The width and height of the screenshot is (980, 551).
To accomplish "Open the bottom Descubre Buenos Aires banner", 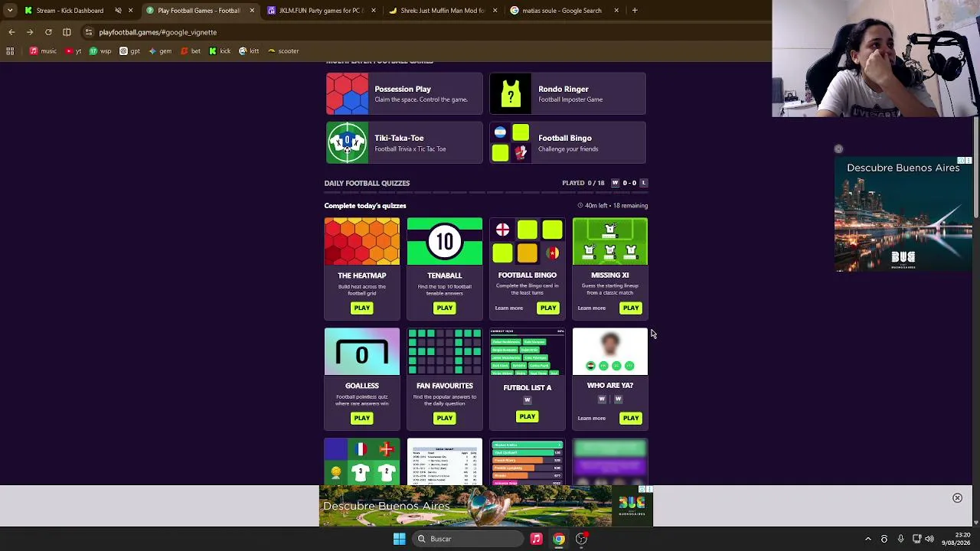I will pos(486,506).
